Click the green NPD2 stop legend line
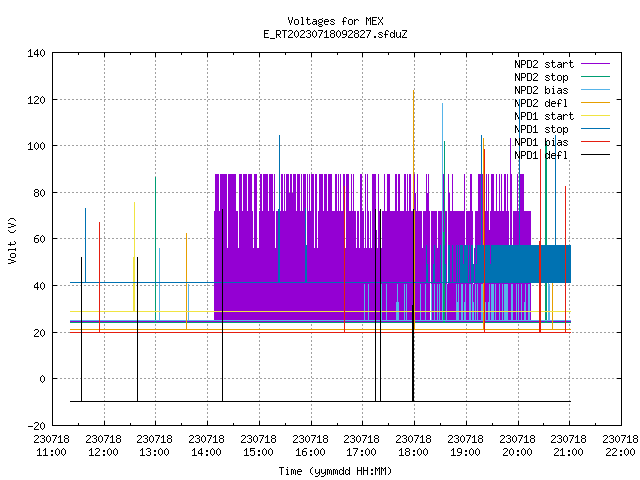 click(x=596, y=76)
